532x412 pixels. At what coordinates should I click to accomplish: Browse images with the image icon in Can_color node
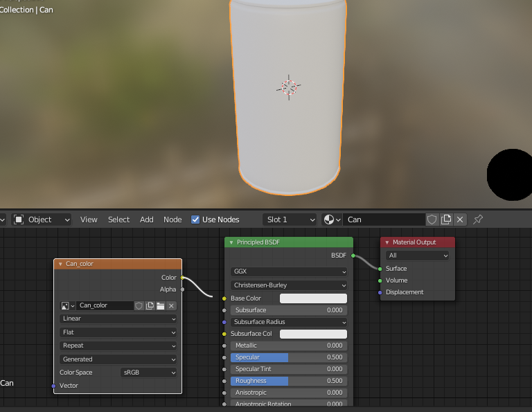coord(67,306)
